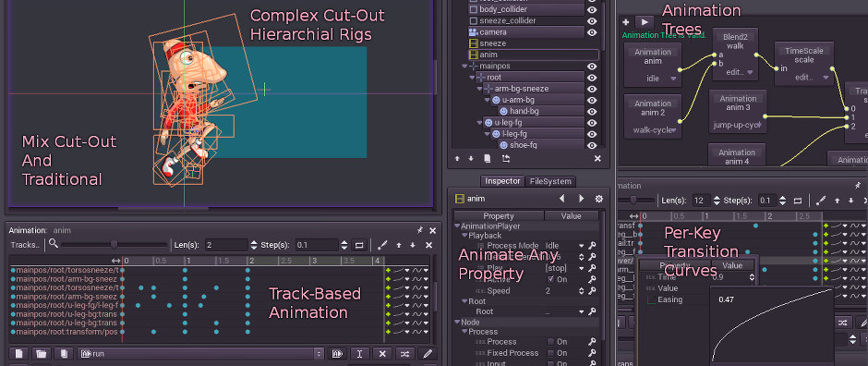Switch to the Inspector tab

[x=502, y=181]
